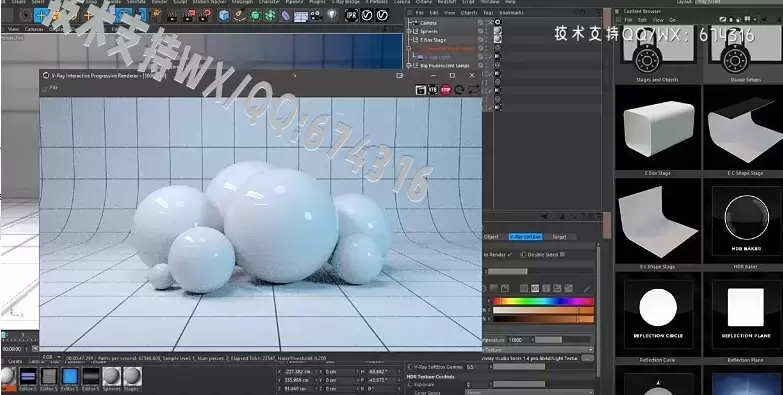The height and width of the screenshot is (395, 783).
Task: Open HDR Baker preset thumbnail
Action: (746, 220)
